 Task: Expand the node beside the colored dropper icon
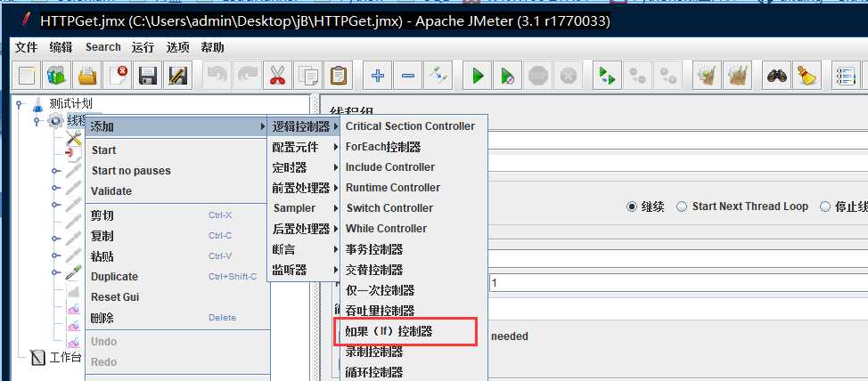point(55,272)
